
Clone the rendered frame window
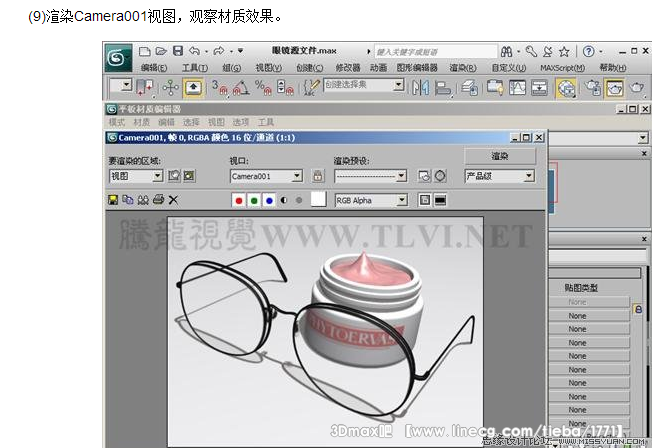(143, 200)
